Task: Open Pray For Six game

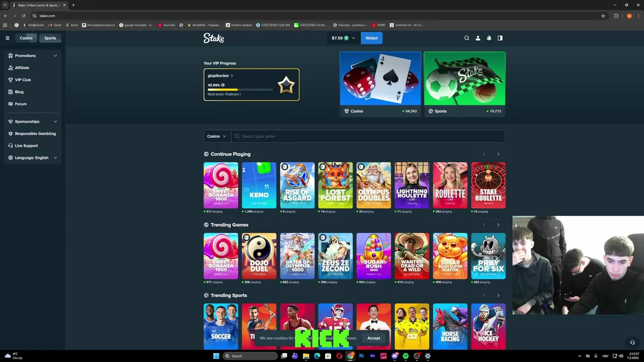Action: click(x=489, y=256)
